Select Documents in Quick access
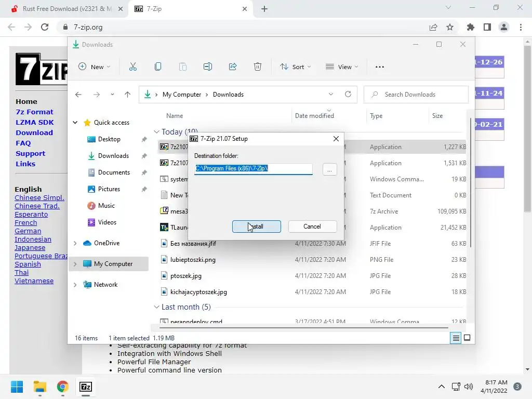The image size is (532, 399). pyautogui.click(x=114, y=172)
